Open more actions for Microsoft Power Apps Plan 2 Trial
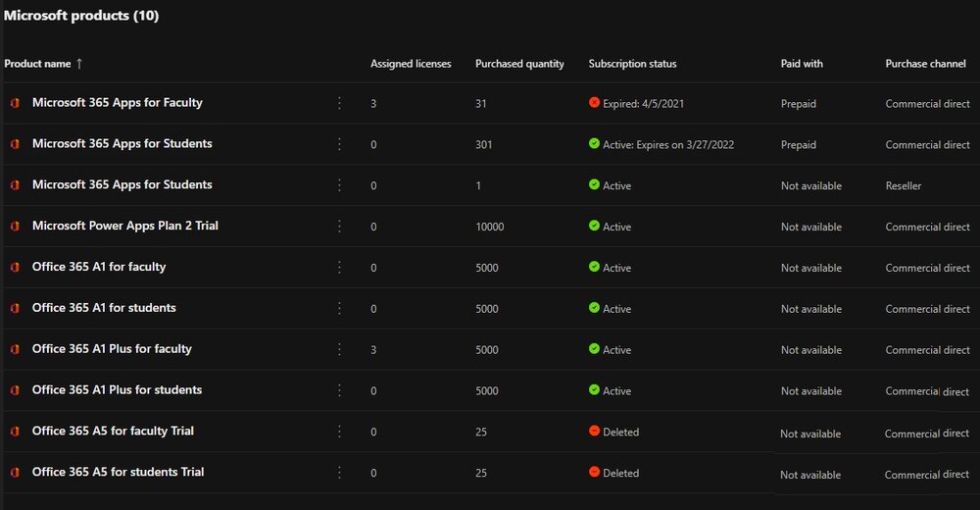The height and width of the screenshot is (510, 980). tap(339, 226)
